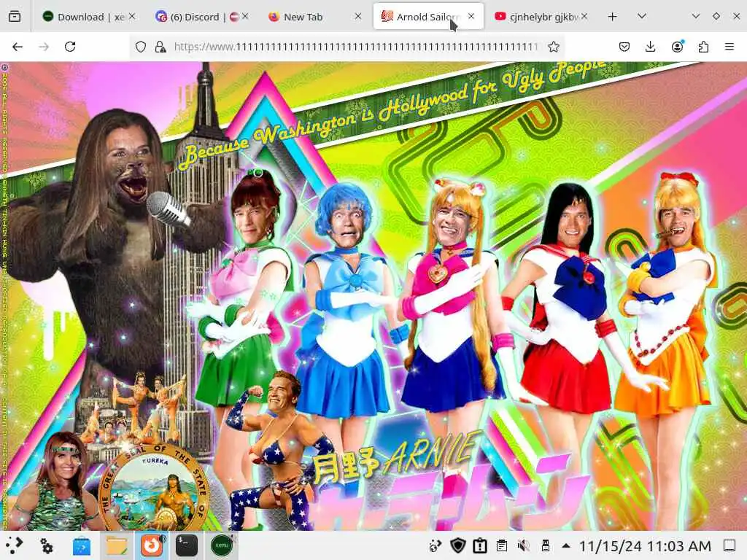
Task: Open the KDE application launcher
Action: click(x=15, y=545)
